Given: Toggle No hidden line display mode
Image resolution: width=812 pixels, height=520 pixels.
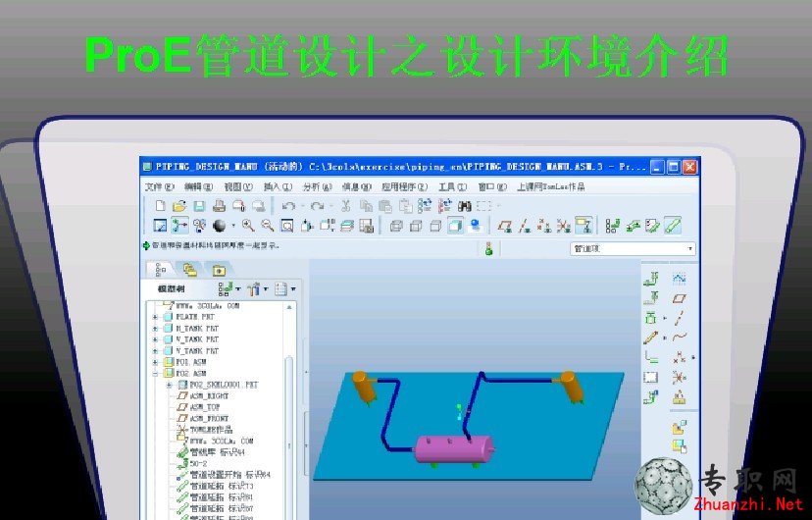Looking at the screenshot, I should 435,226.
